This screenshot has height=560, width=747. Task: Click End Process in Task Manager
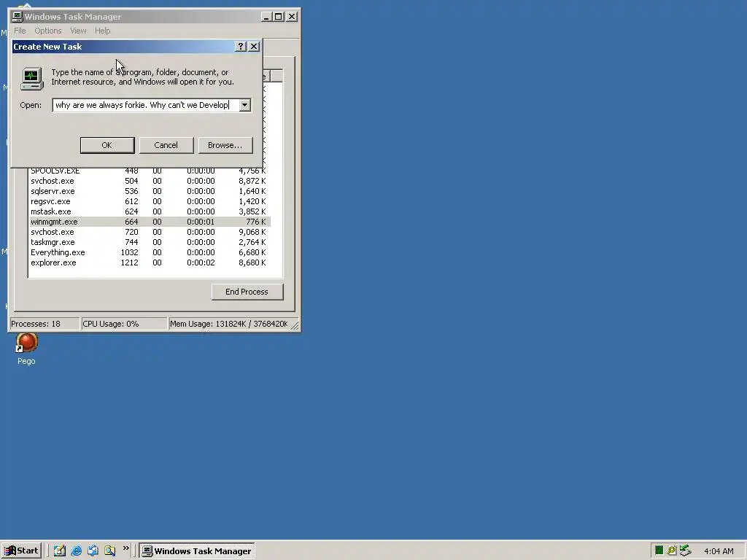click(247, 292)
